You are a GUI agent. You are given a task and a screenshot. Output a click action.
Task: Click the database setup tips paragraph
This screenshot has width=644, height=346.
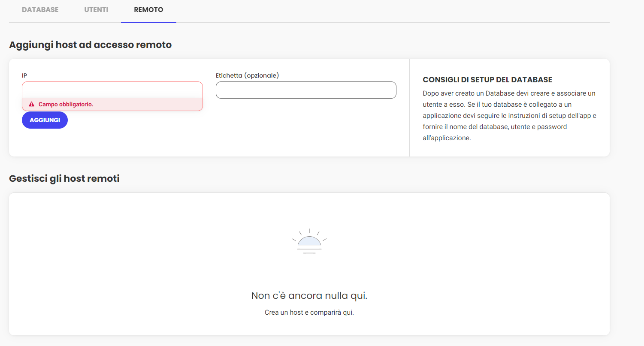509,116
